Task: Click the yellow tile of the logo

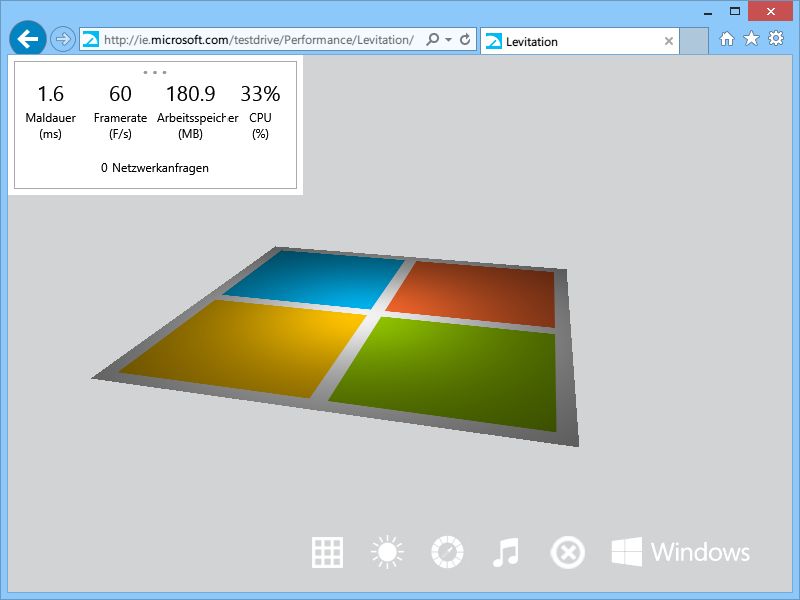Action: (x=245, y=347)
